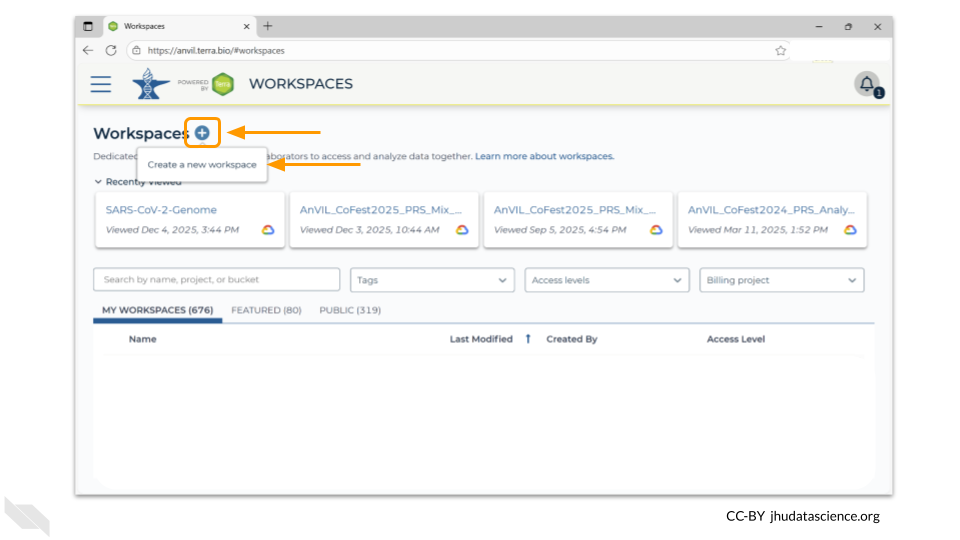Click cloud icon on AnVIL_CoFest2024 card
This screenshot has width=960, height=540.
click(x=850, y=230)
